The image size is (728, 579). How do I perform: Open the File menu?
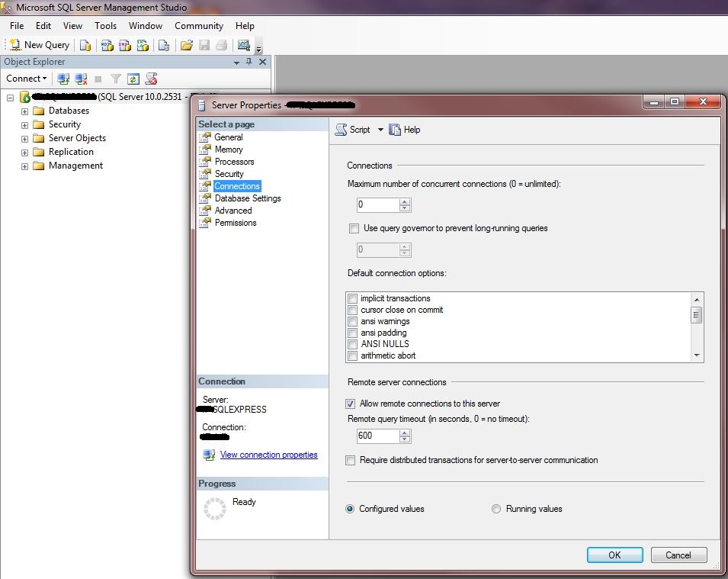(x=17, y=26)
